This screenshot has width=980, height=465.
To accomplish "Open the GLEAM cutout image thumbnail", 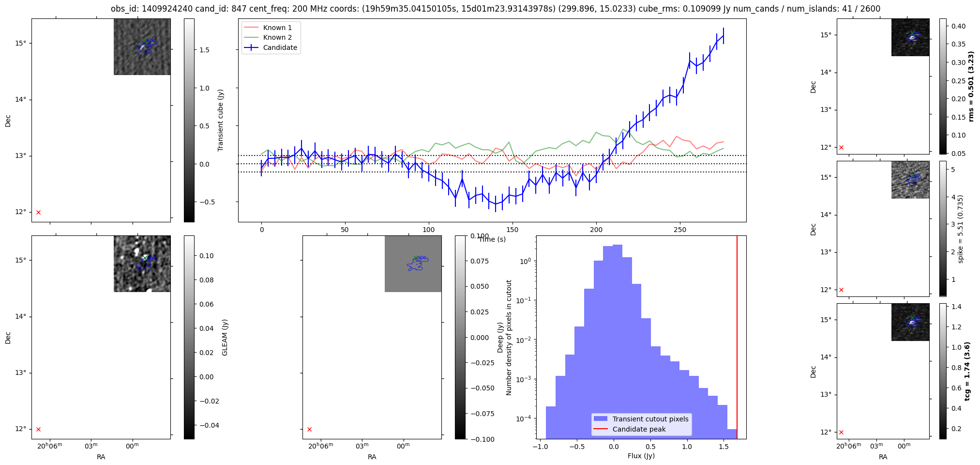I will (142, 264).
